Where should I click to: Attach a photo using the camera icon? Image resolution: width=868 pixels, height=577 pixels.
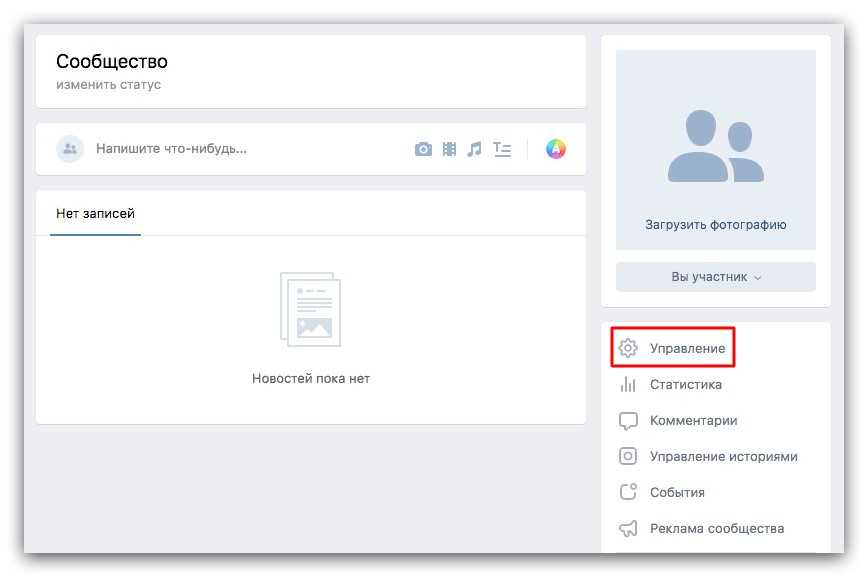tap(423, 149)
